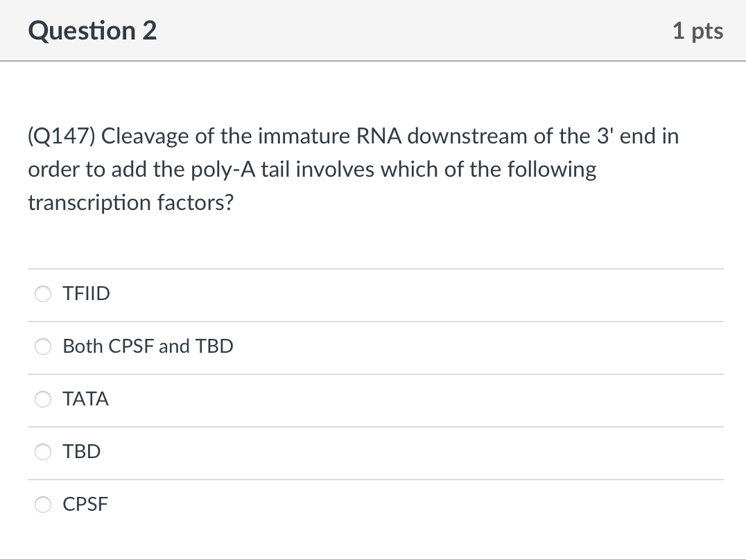Click the gray question header bar
This screenshot has width=746, height=560.
(x=416, y=30)
